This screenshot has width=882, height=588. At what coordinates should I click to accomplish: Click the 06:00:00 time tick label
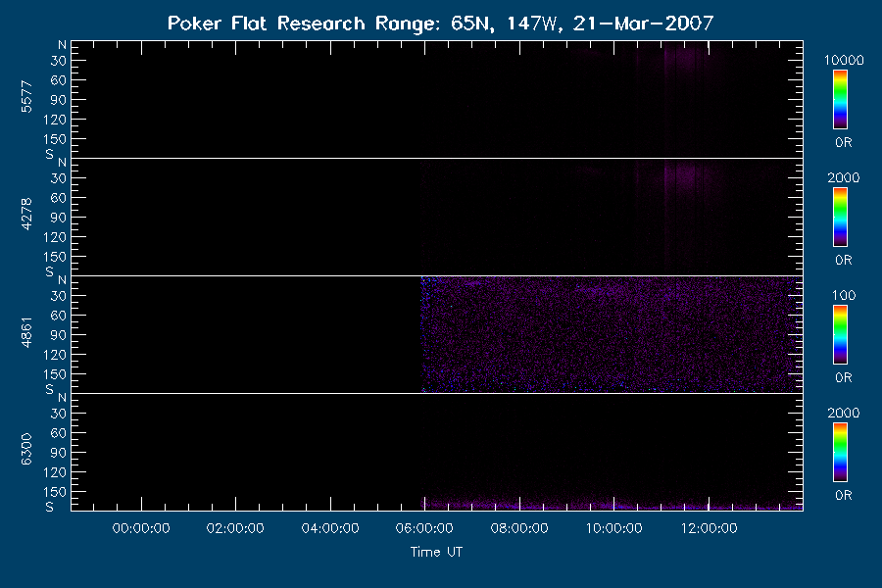click(424, 528)
